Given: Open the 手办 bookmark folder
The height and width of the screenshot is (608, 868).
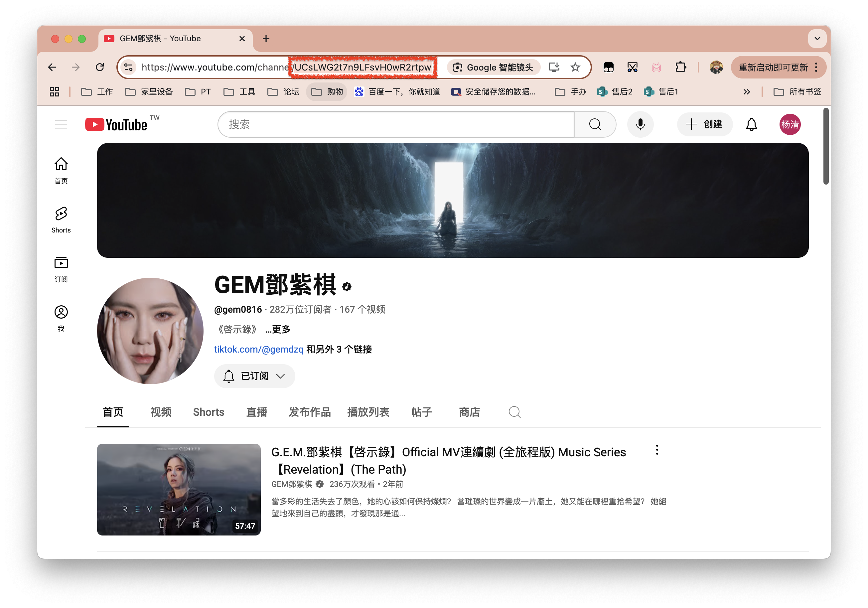Looking at the screenshot, I should [570, 91].
